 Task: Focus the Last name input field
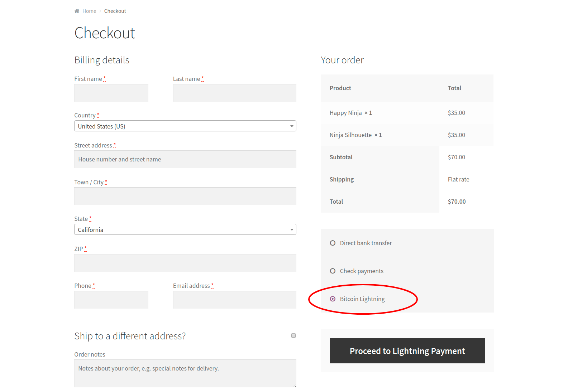pyautogui.click(x=235, y=93)
